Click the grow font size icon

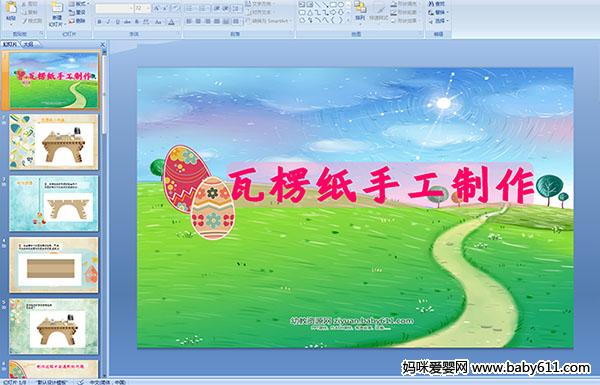coord(157,8)
